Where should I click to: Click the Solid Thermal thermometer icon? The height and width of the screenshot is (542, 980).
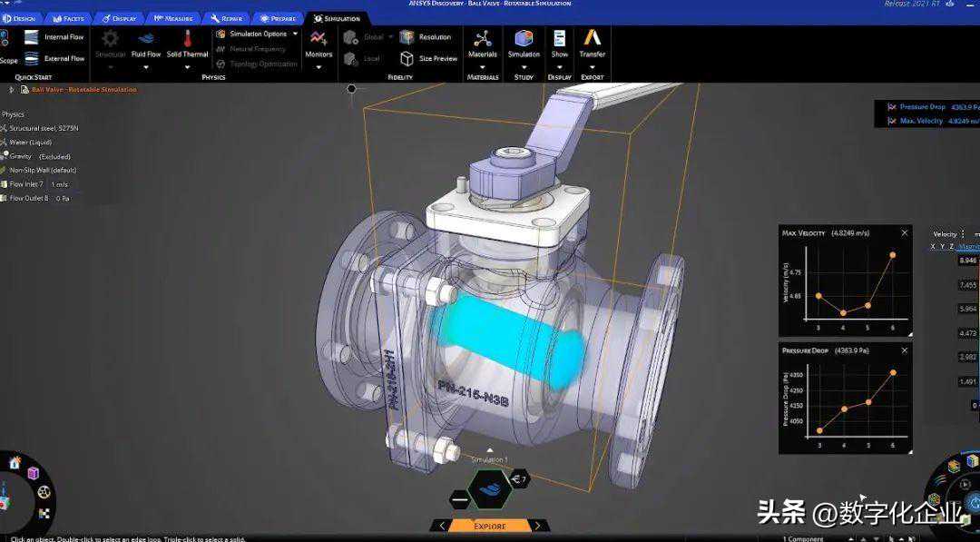pyautogui.click(x=187, y=39)
